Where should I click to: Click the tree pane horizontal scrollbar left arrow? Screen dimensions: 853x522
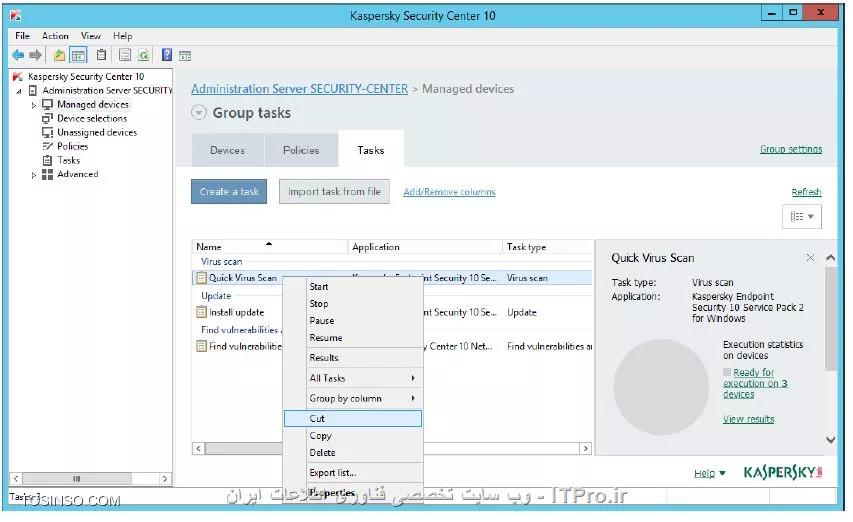[16, 478]
